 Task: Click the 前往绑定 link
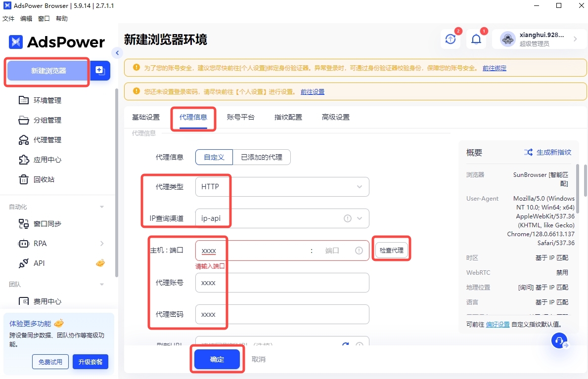[x=494, y=68]
